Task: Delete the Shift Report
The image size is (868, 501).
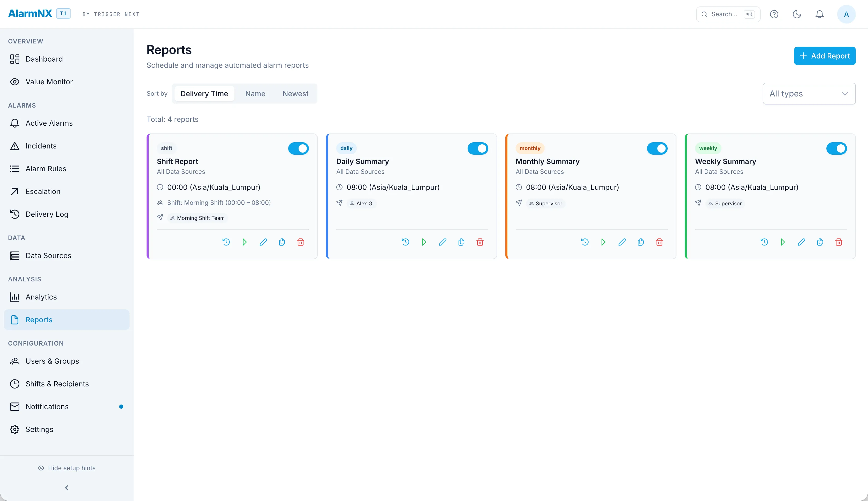Action: (300, 242)
